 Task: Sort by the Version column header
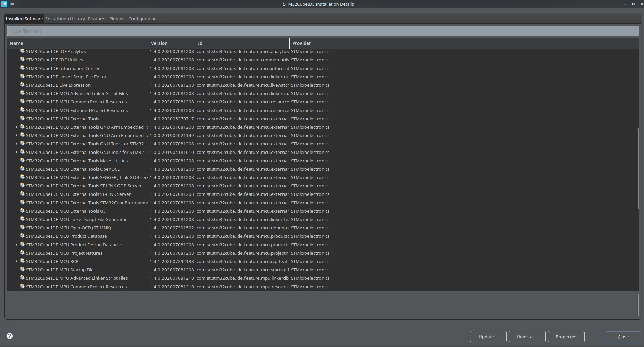coord(172,43)
